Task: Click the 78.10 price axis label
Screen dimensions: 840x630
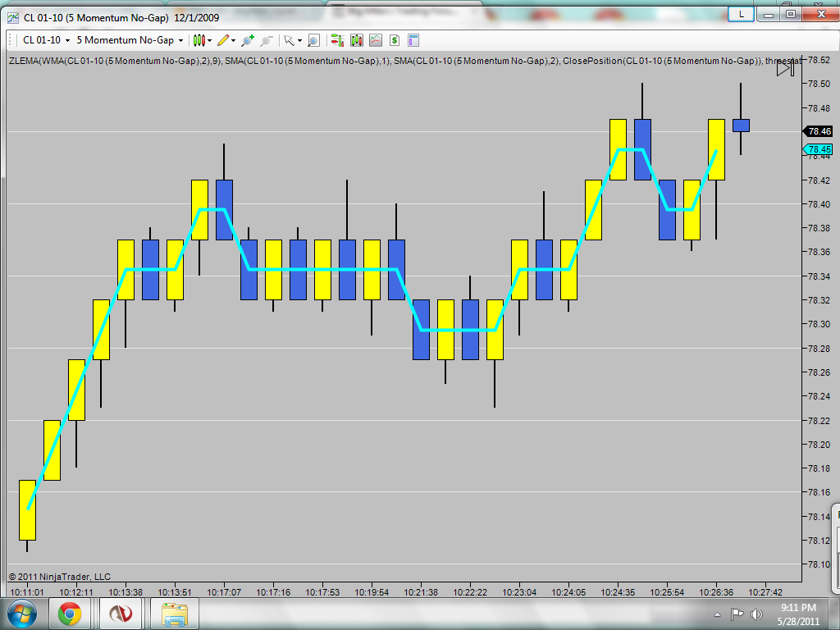Action: 819,564
